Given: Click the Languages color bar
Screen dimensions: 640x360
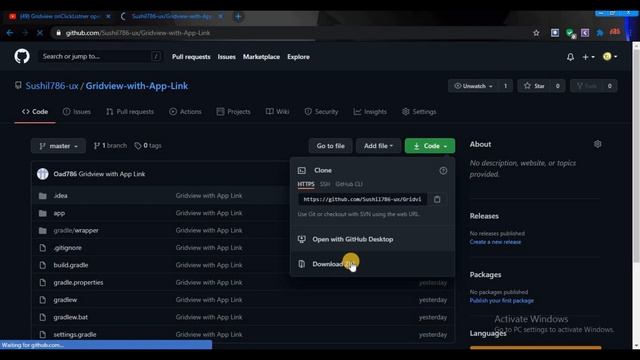Looking at the screenshot, I should [x=536, y=348].
